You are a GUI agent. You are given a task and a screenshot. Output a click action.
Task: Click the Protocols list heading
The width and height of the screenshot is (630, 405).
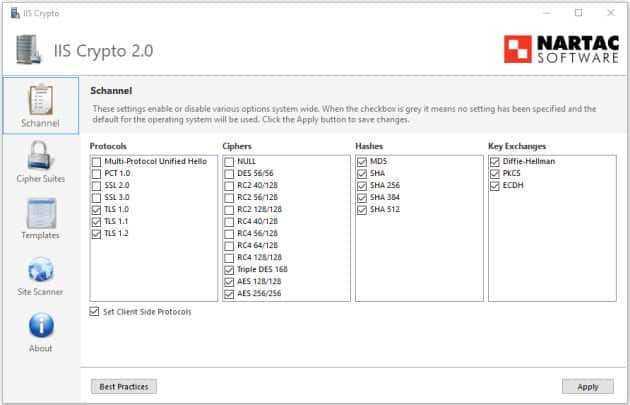[x=108, y=146]
